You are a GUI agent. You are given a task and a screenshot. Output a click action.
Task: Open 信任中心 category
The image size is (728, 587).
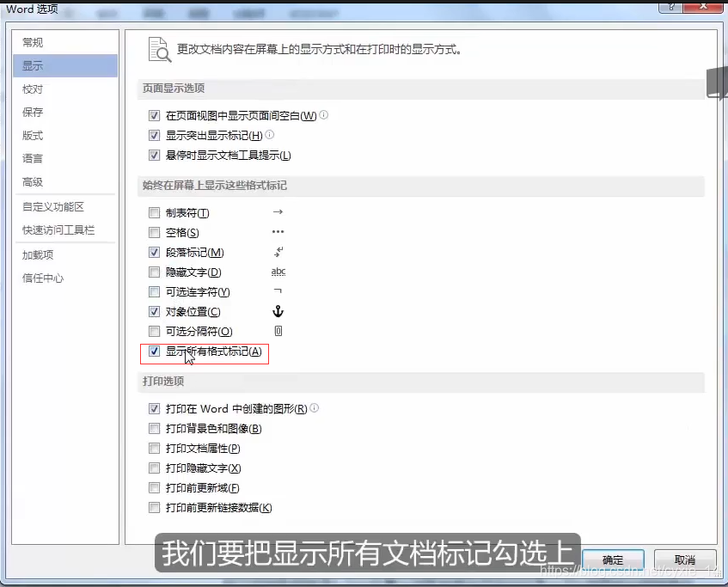click(65, 278)
